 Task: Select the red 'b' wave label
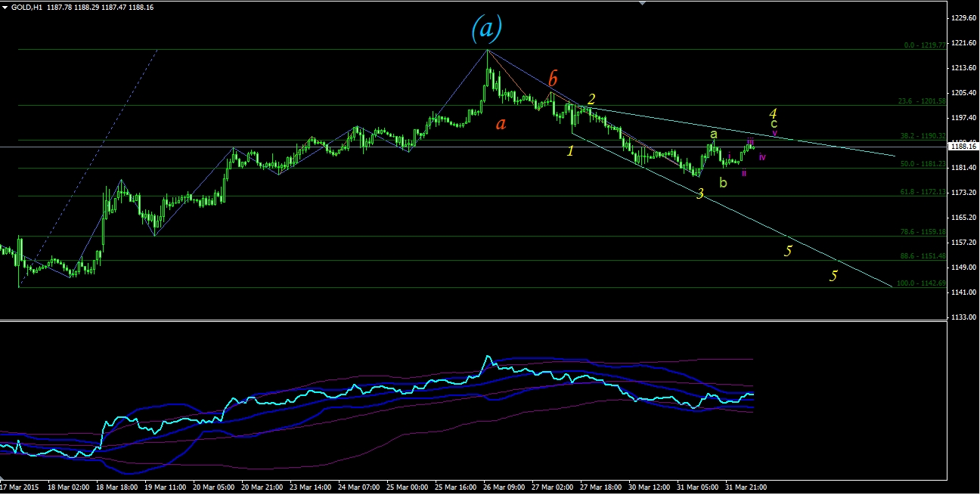click(x=553, y=78)
